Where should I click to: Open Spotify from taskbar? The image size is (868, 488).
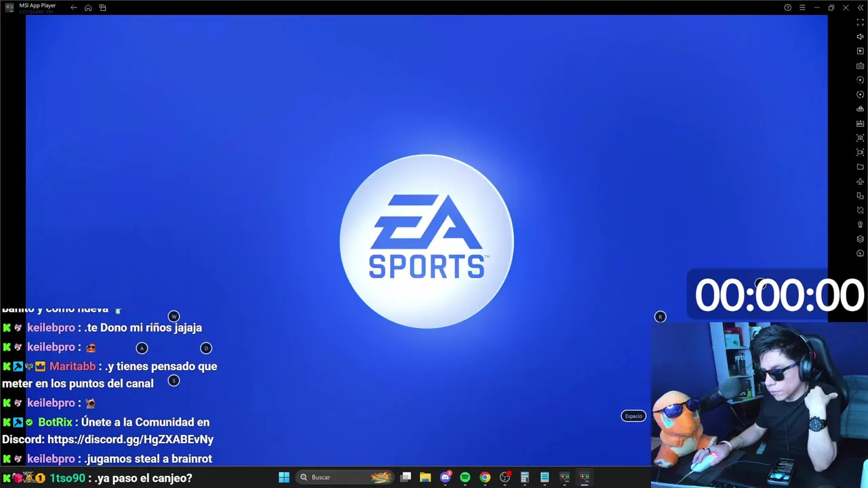465,477
